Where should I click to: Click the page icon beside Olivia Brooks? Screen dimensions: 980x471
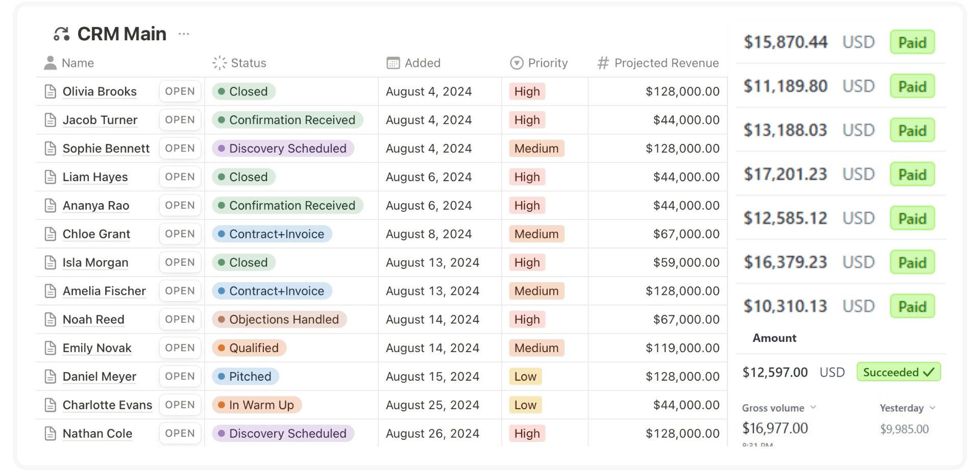[x=50, y=92]
